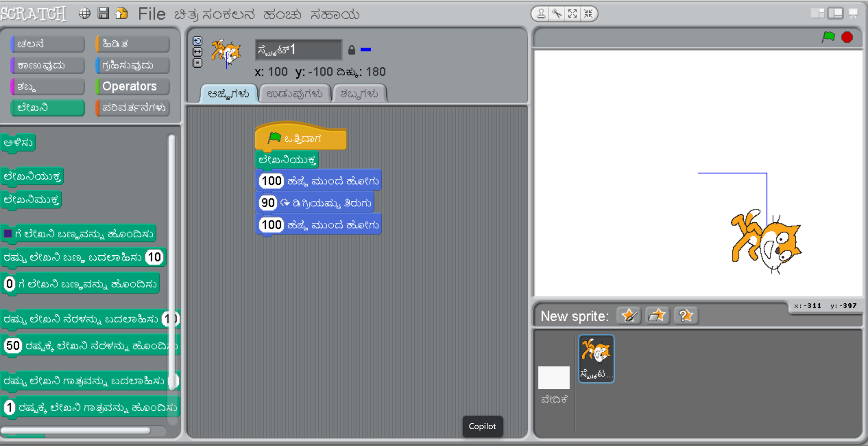Click the green flag to run script
Image resolution: width=868 pixels, height=446 pixels.
point(828,37)
